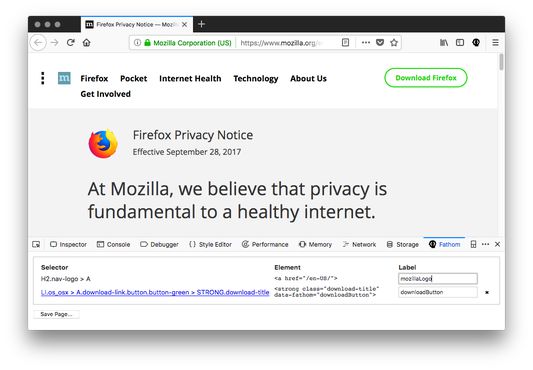Click the Fathom extension toolbar icon
The width and height of the screenshot is (533, 370).
pos(476,43)
